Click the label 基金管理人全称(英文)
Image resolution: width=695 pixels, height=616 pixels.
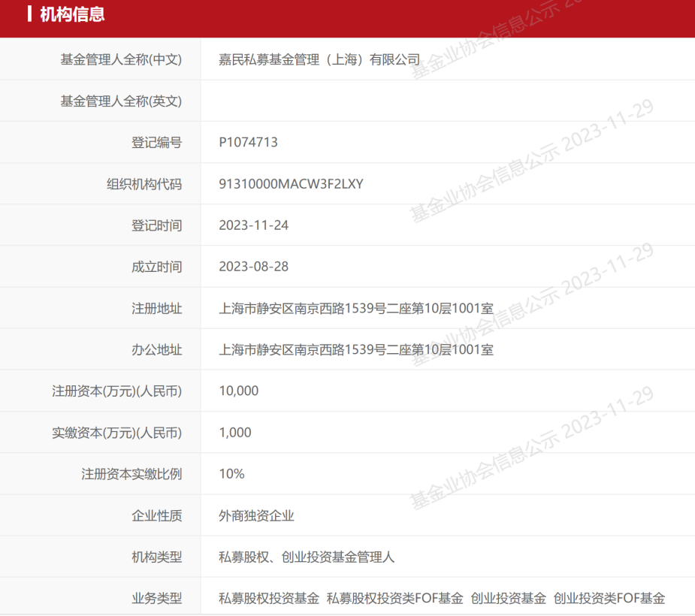click(x=121, y=101)
